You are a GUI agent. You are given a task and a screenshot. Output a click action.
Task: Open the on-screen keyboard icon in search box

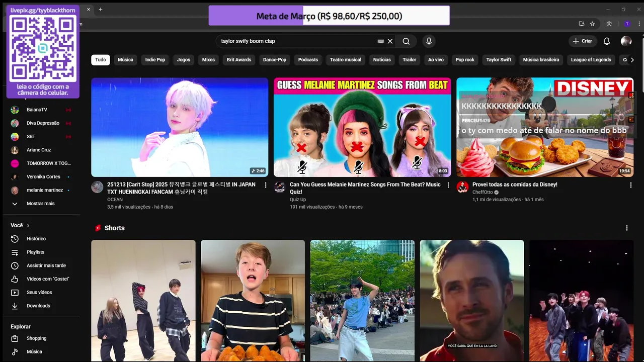coord(381,41)
